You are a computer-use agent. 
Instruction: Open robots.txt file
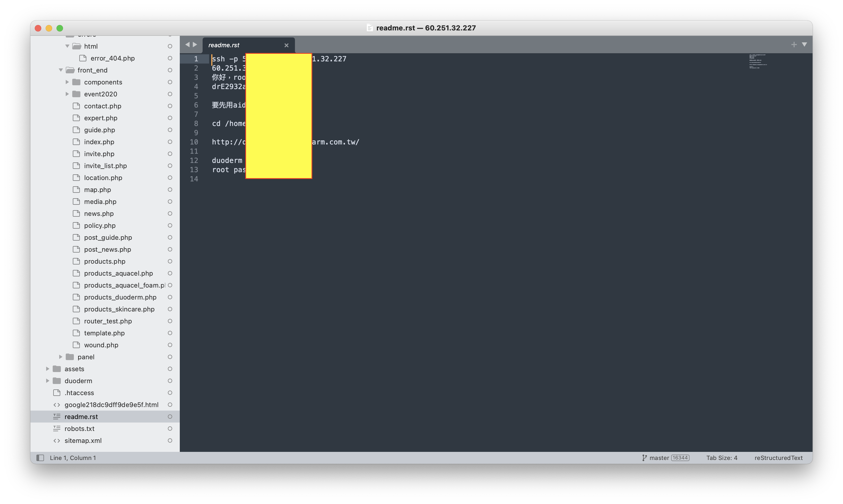pos(80,428)
